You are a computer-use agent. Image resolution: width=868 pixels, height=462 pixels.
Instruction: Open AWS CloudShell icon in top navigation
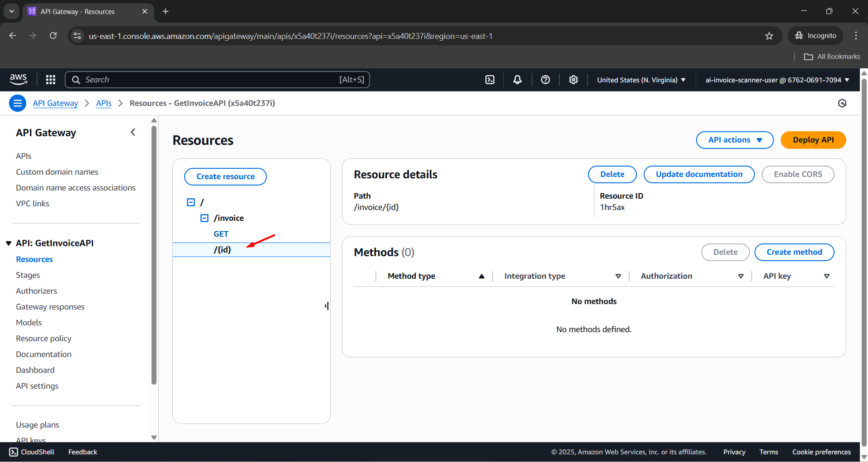tap(490, 80)
